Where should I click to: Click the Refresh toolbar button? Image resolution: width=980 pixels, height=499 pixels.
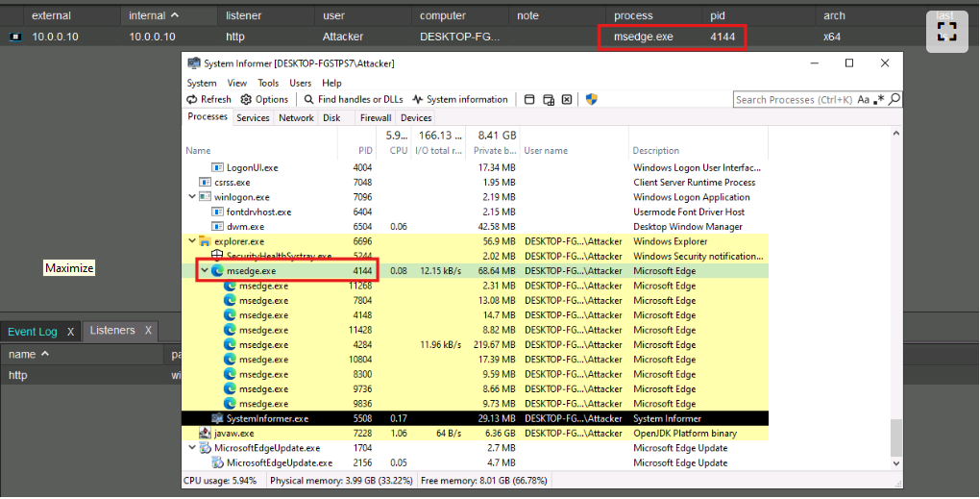(208, 99)
